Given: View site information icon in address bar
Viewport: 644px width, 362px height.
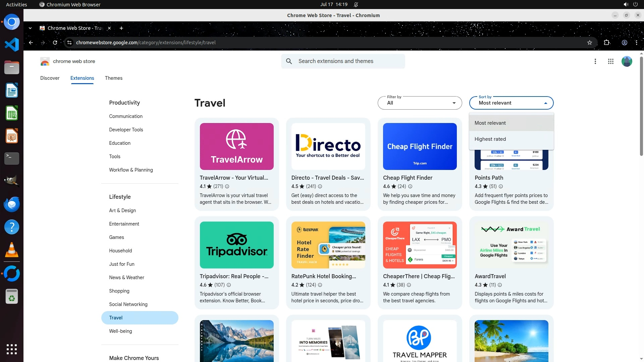Looking at the screenshot, I should point(69,43).
